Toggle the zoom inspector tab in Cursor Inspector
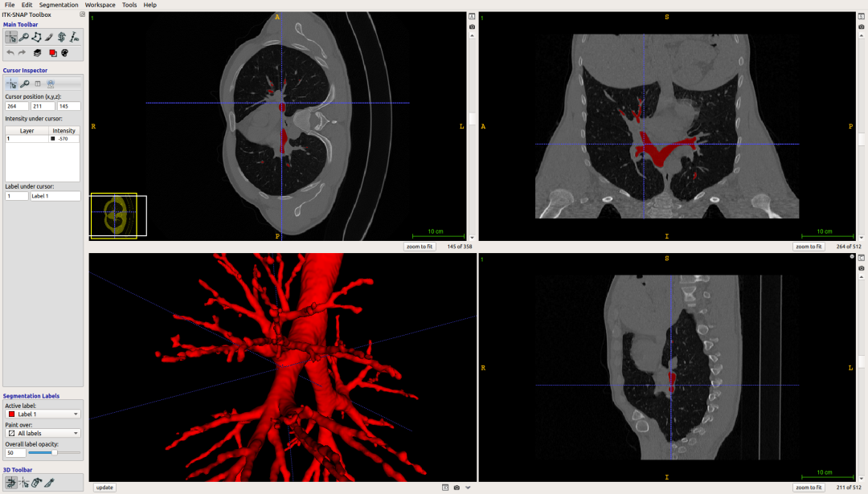Image resolution: width=868 pixels, height=494 pixels. (25, 84)
